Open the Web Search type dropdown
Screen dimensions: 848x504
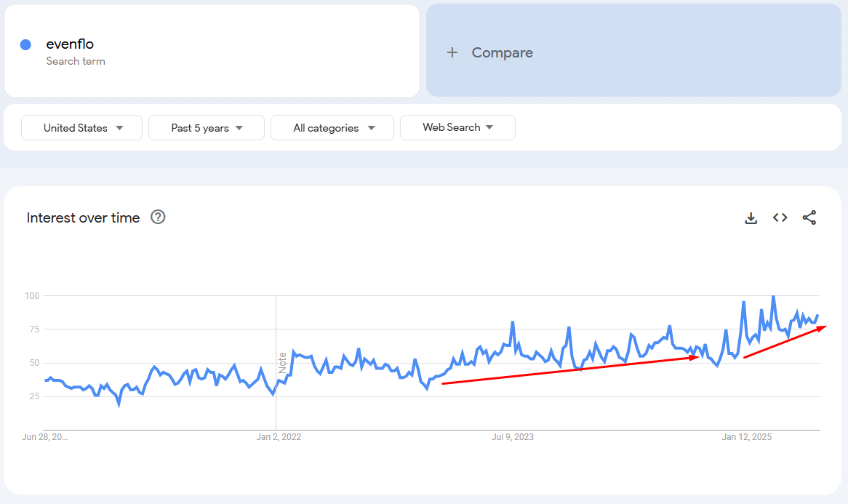(x=457, y=127)
